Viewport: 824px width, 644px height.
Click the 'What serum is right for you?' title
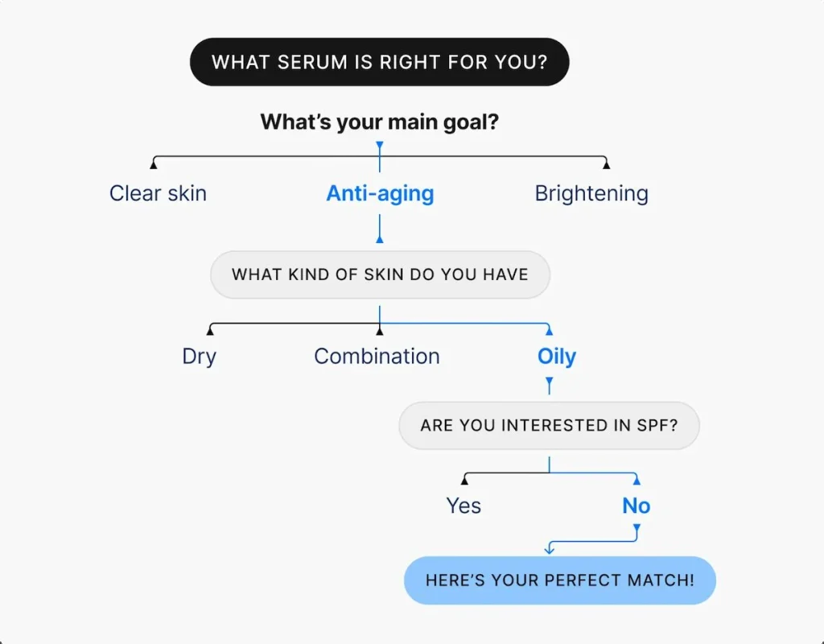tap(379, 62)
